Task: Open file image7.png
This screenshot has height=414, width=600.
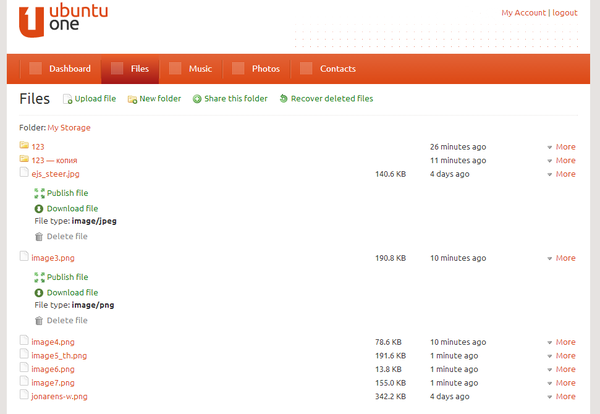Action: tap(53, 383)
